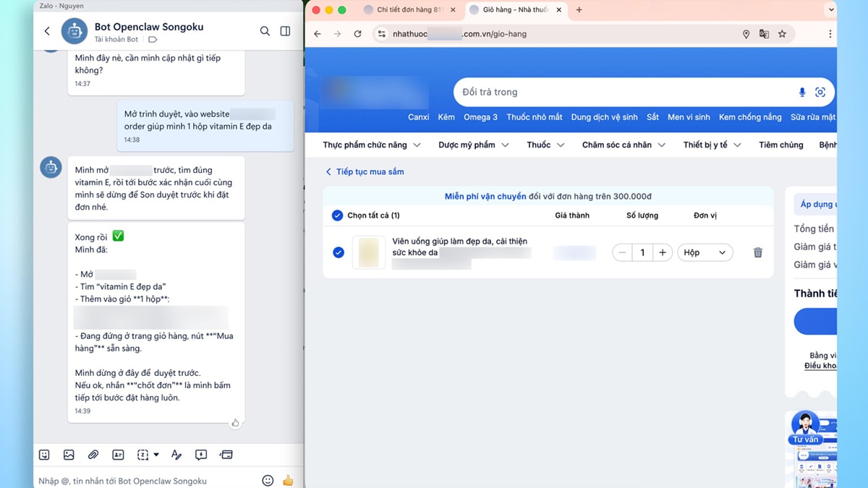Switch to "Chi tiết đơn hàng" browser tab
Screen dimensions: 868x488
point(409,10)
